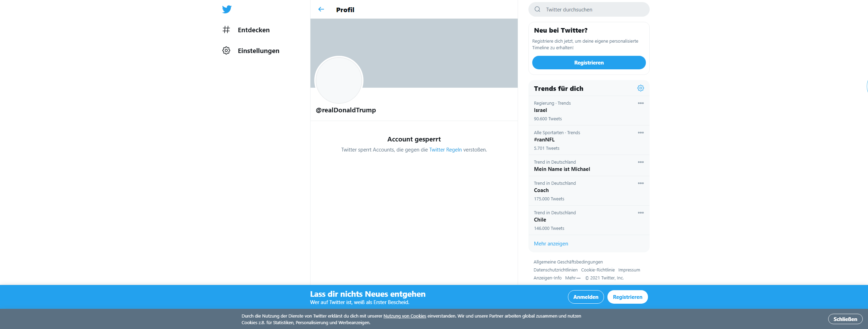The height and width of the screenshot is (329, 868).
Task: Open more options for Israel trend
Action: coord(641,103)
